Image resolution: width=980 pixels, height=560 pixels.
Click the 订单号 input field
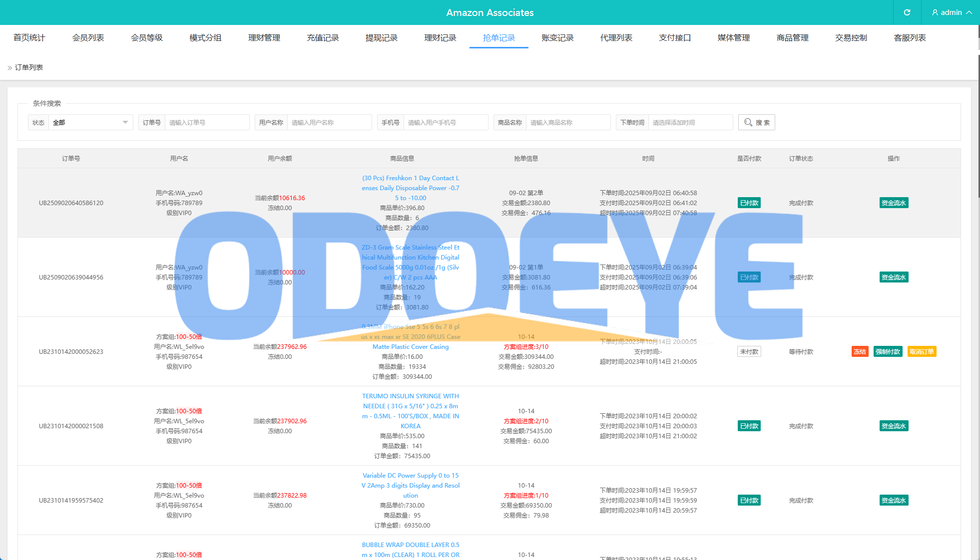tap(206, 122)
